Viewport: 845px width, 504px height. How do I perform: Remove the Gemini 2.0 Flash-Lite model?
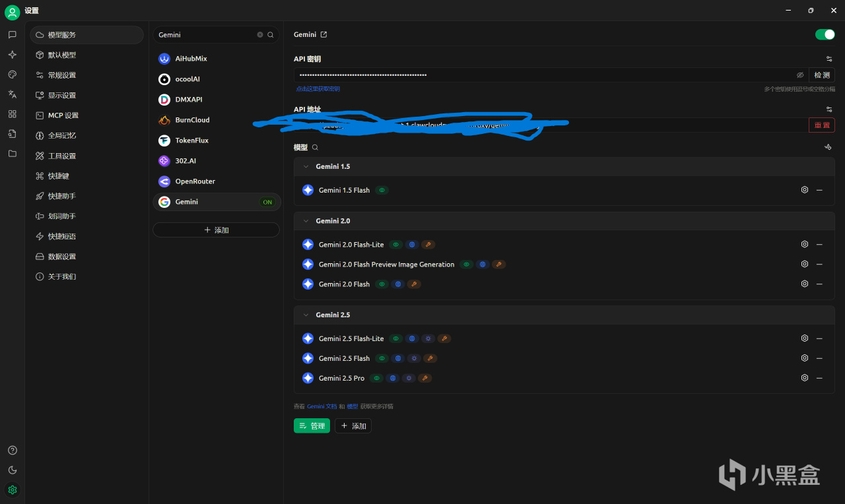point(819,244)
